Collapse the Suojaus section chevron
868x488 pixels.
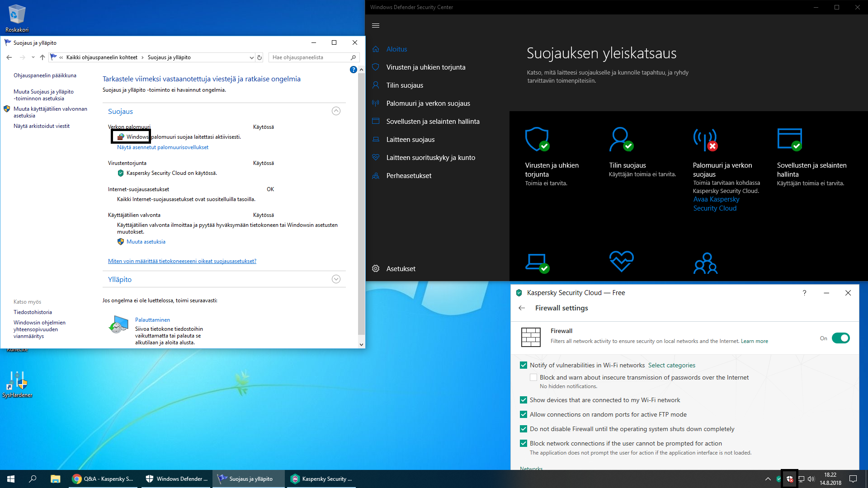point(336,111)
